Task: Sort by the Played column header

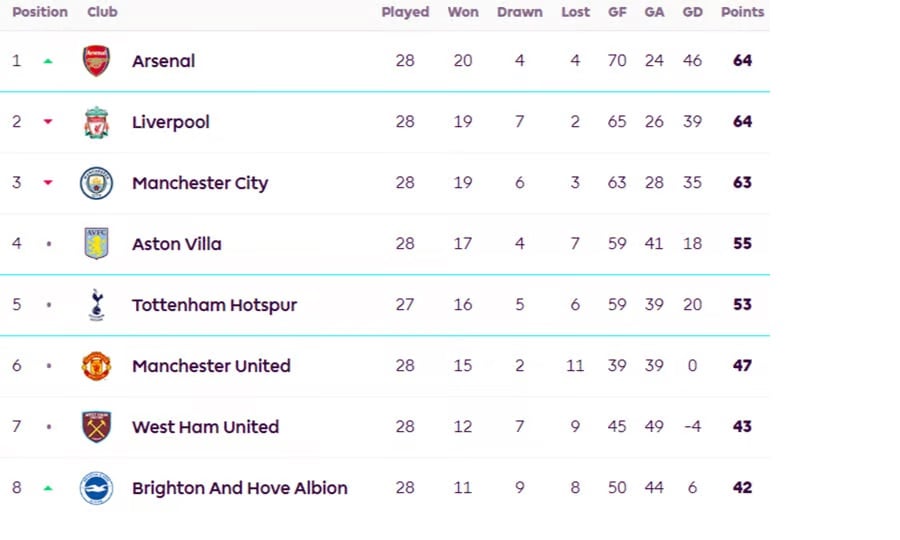Action: [405, 12]
